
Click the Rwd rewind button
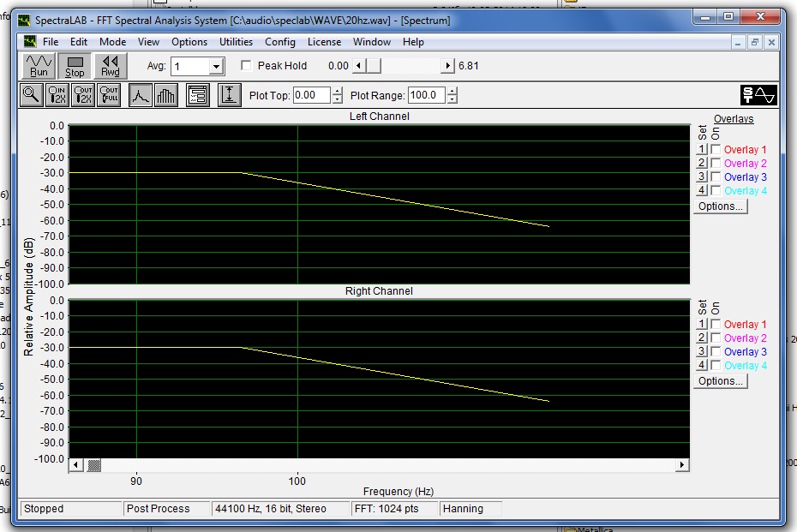(x=110, y=66)
